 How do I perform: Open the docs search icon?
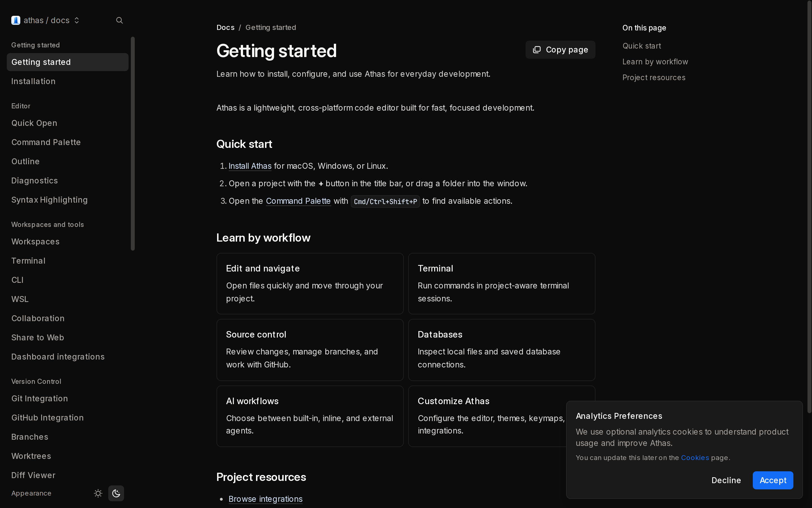(x=120, y=21)
